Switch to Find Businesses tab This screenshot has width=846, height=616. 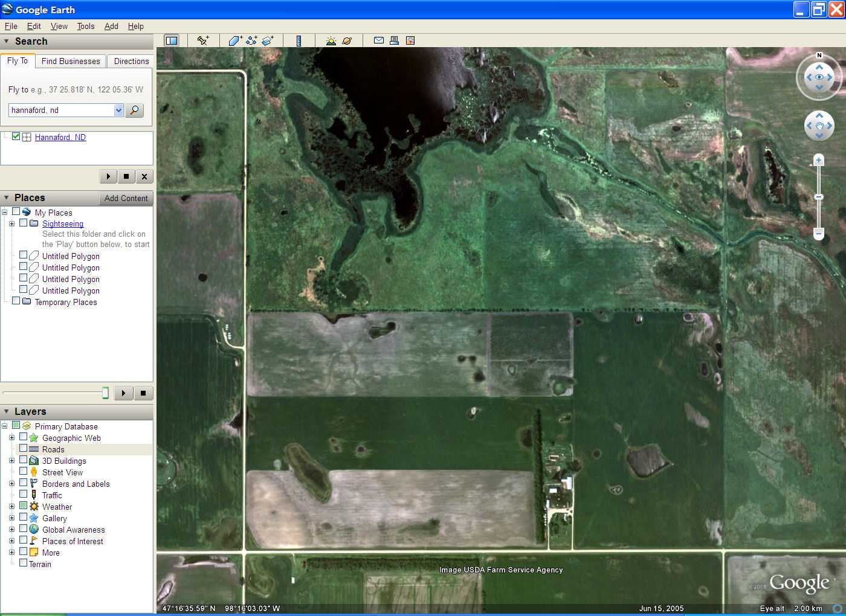(71, 61)
